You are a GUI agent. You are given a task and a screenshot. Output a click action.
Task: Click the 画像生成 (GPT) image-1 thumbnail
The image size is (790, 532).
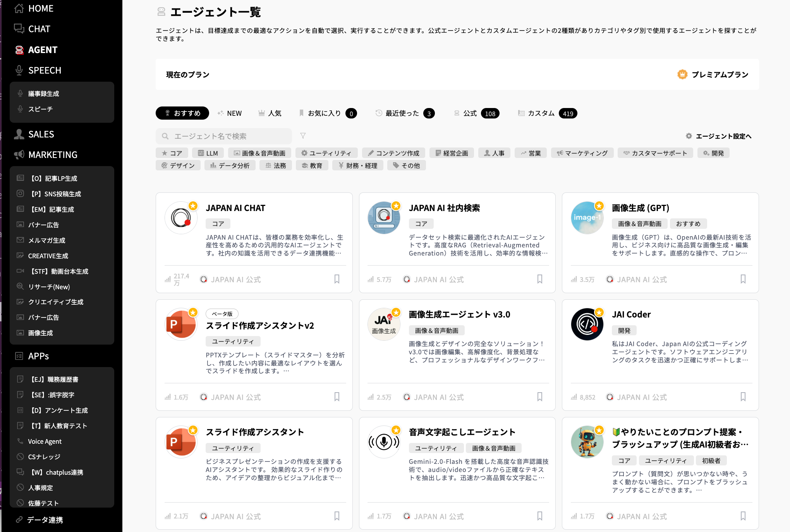coord(587,218)
